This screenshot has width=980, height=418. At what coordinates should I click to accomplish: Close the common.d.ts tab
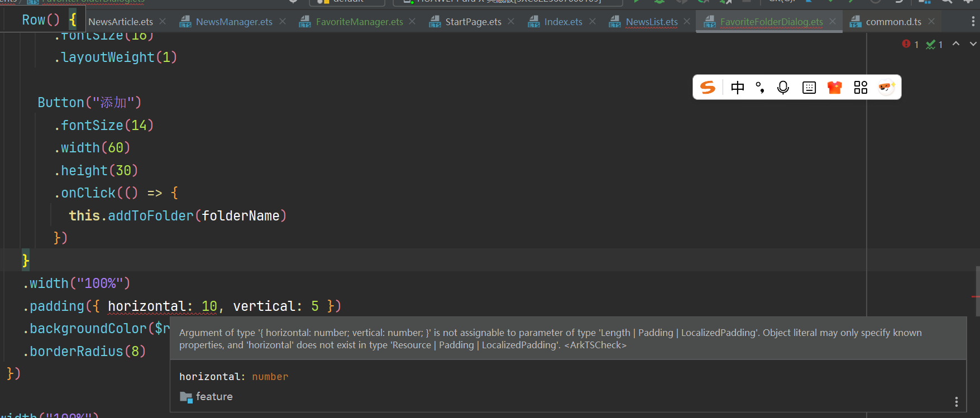[x=931, y=21]
